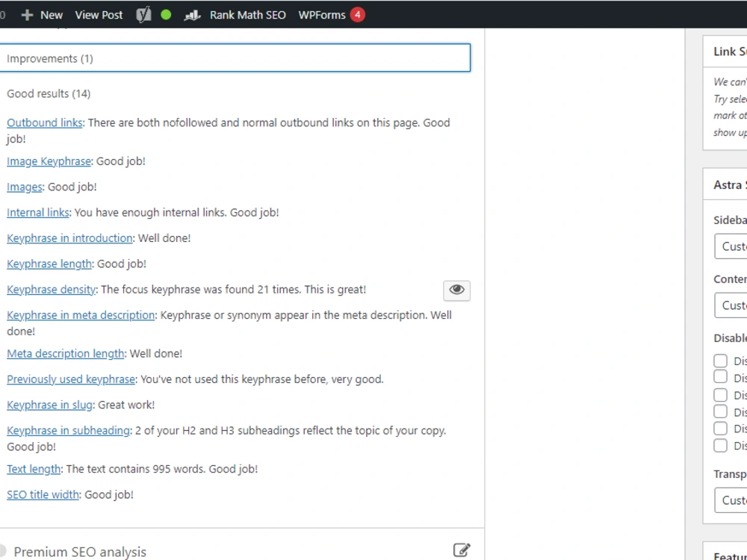Click the plus icon beside New

coord(27,15)
